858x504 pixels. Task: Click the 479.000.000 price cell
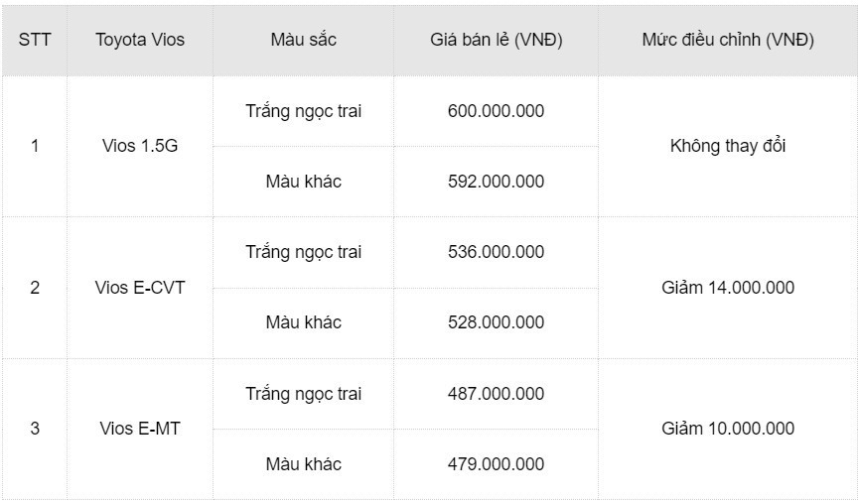point(496,464)
